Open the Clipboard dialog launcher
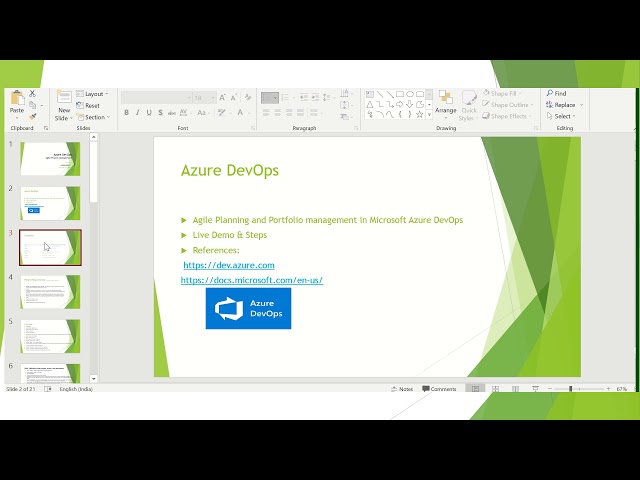 click(46, 128)
